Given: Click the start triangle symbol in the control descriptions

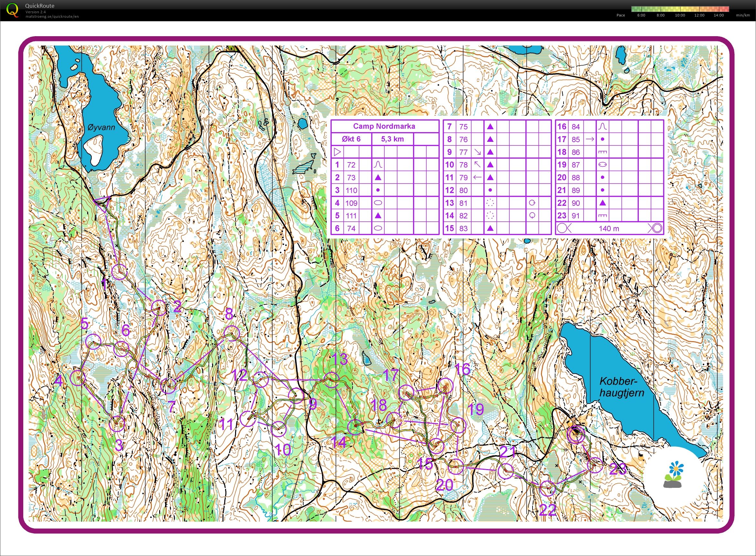Looking at the screenshot, I should click(338, 152).
